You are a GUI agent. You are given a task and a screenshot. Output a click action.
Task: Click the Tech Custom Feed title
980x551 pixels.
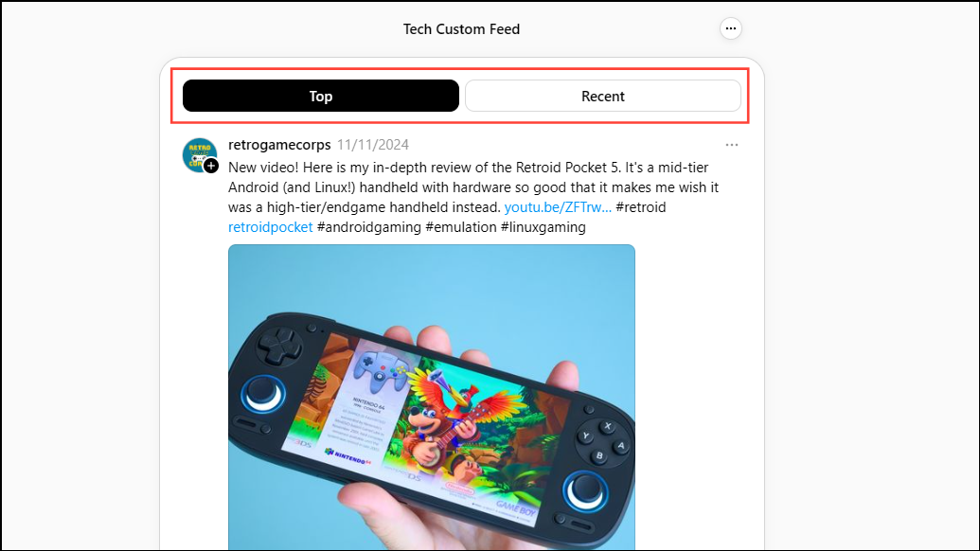(461, 29)
